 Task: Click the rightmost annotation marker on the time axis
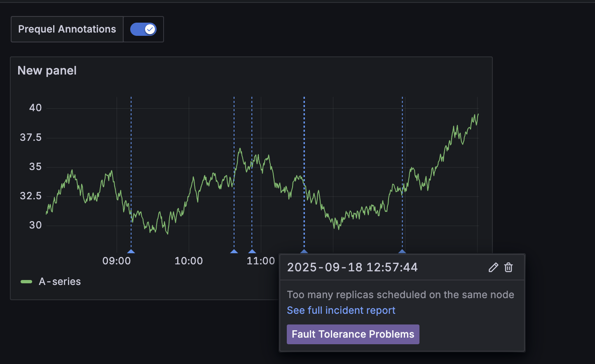(402, 251)
